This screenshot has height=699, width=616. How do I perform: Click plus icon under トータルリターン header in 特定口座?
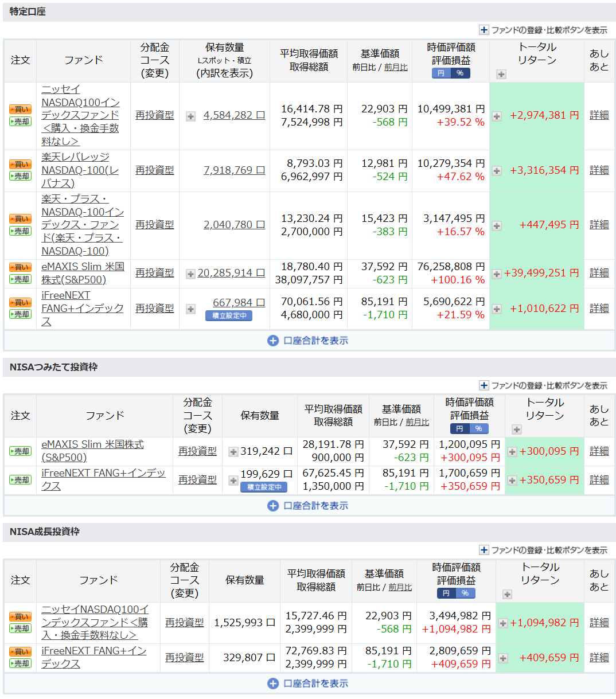pos(501,74)
